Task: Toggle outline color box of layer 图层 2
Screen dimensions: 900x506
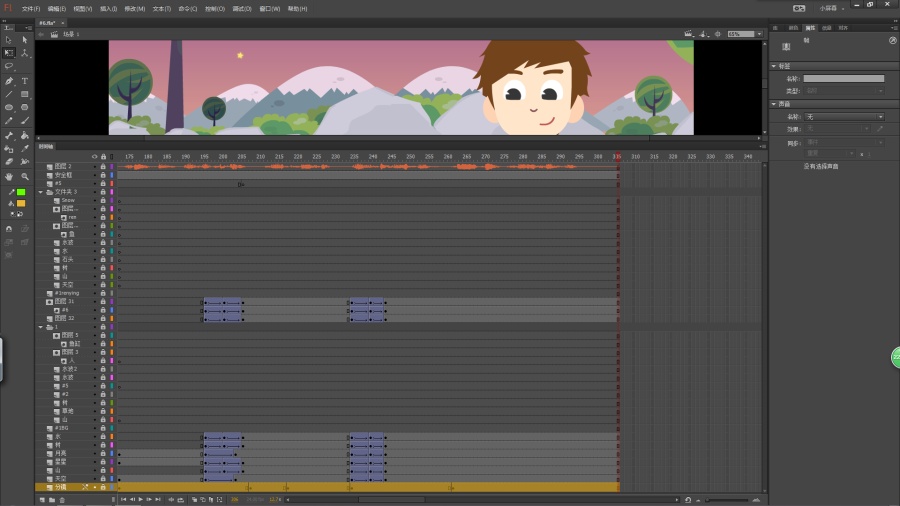Action: pyautogui.click(x=112, y=166)
